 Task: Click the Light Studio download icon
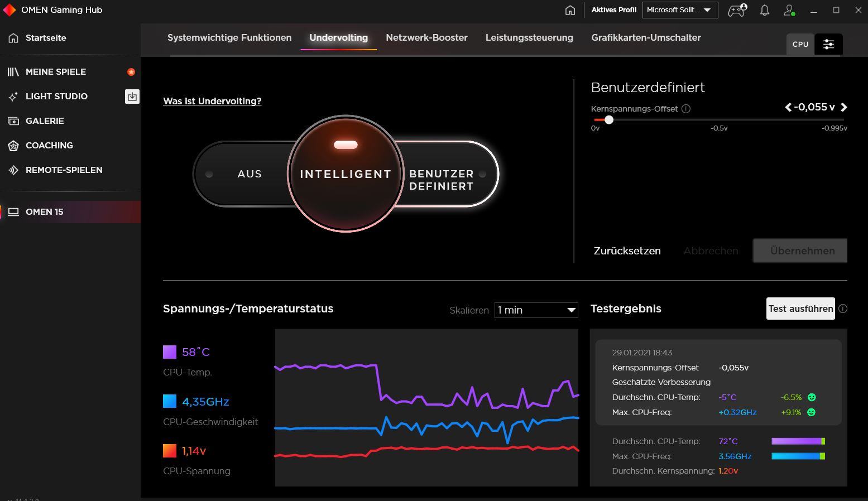[x=132, y=97]
